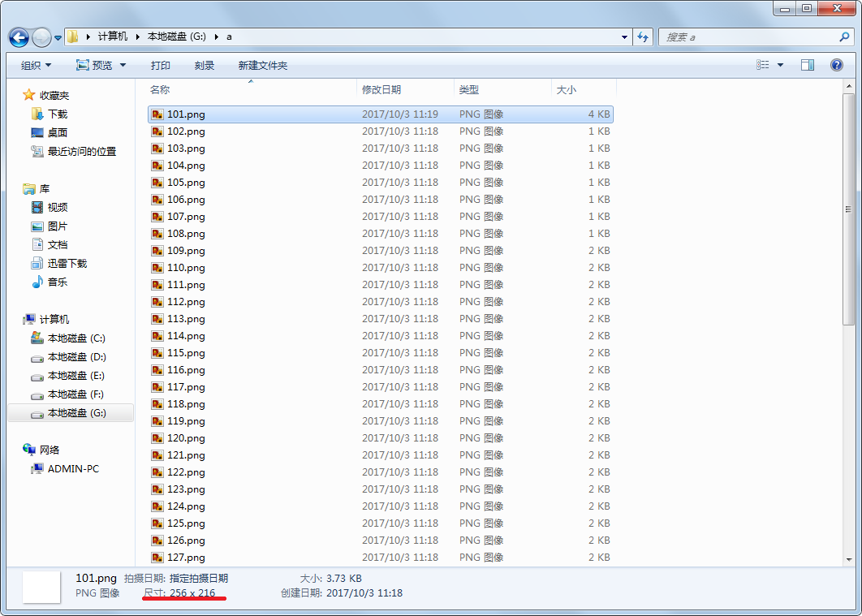Screen dimensions: 862x616
Task: Click the Forward navigation arrow
Action: (41, 37)
